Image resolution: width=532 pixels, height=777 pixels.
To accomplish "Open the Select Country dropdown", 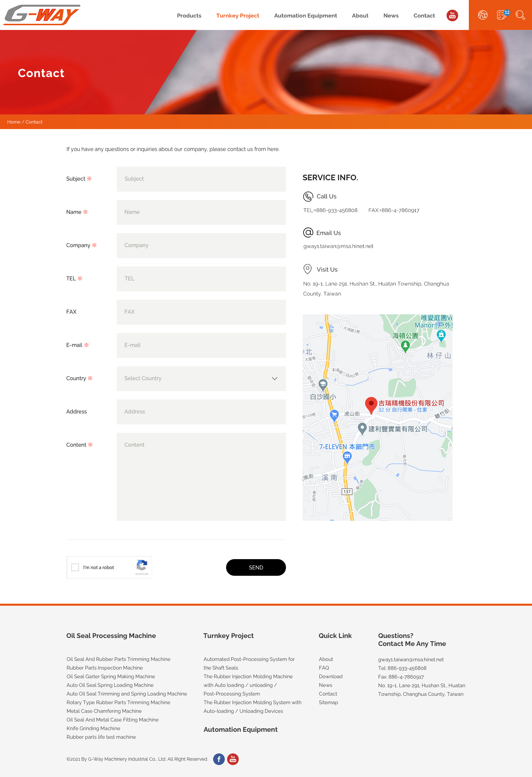I will (201, 379).
